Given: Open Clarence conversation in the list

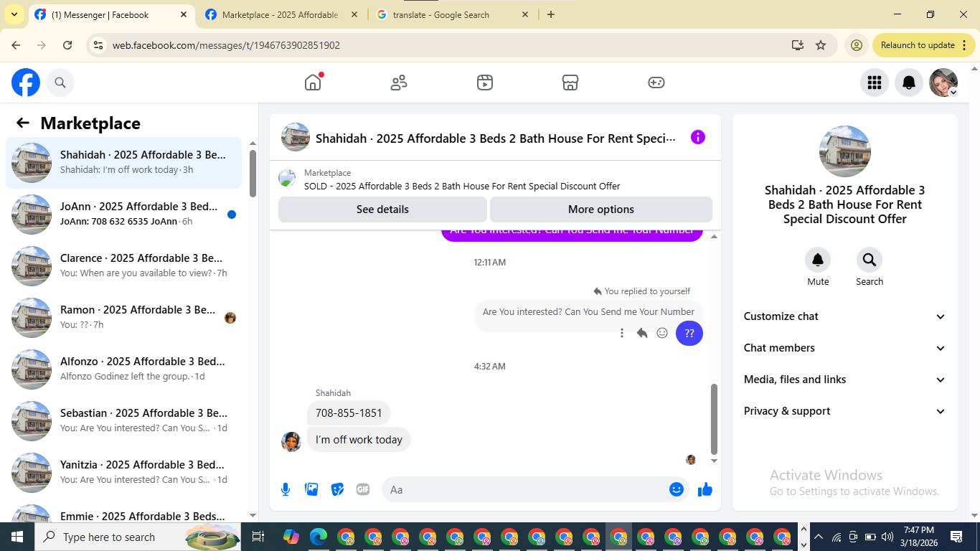Looking at the screenshot, I should click(123, 266).
